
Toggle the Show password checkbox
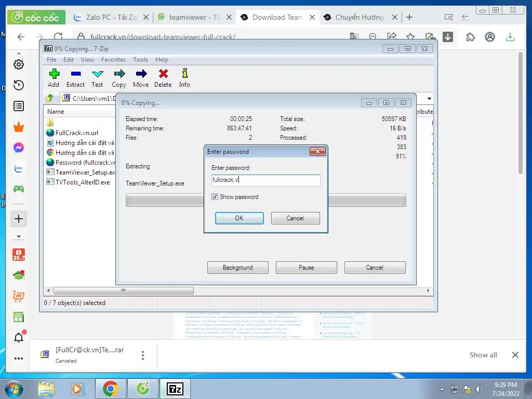[215, 197]
